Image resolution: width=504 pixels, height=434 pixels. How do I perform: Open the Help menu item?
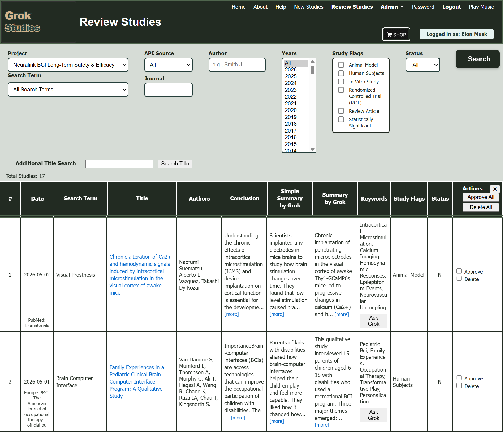coord(281,7)
